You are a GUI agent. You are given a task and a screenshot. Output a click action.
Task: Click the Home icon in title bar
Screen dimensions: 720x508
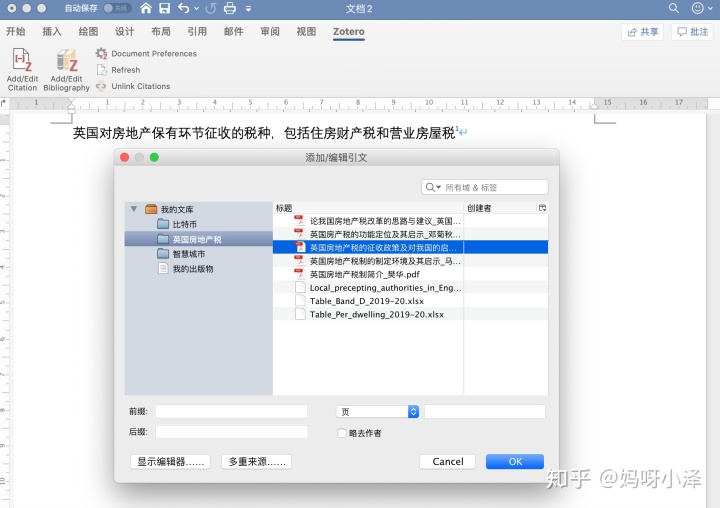(x=146, y=8)
